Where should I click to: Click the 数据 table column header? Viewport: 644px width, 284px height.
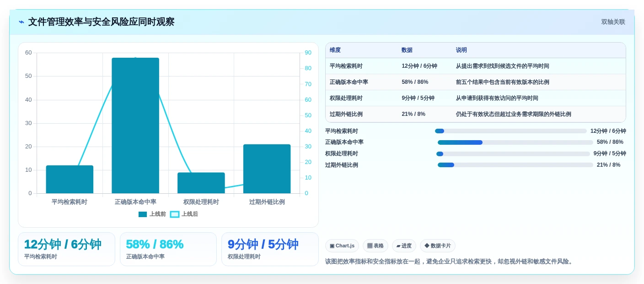pos(407,50)
